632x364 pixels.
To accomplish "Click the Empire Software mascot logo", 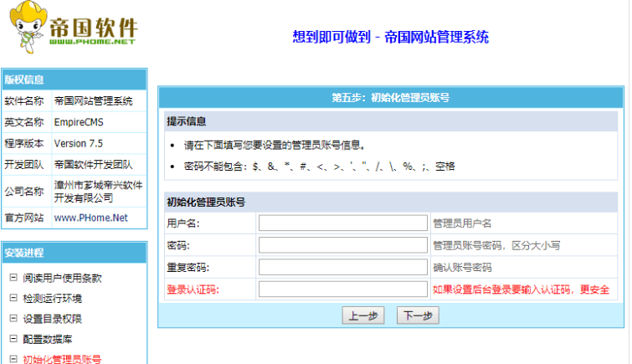I will [x=28, y=28].
